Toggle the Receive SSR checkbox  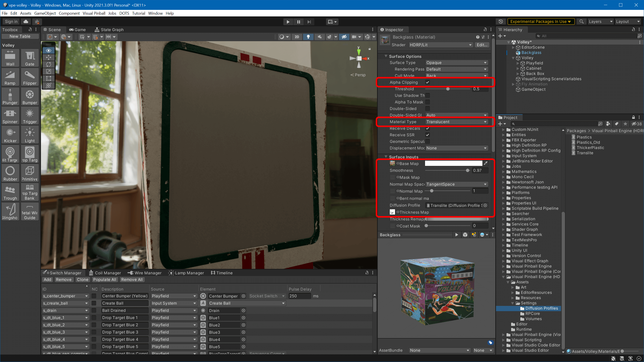[x=427, y=135]
